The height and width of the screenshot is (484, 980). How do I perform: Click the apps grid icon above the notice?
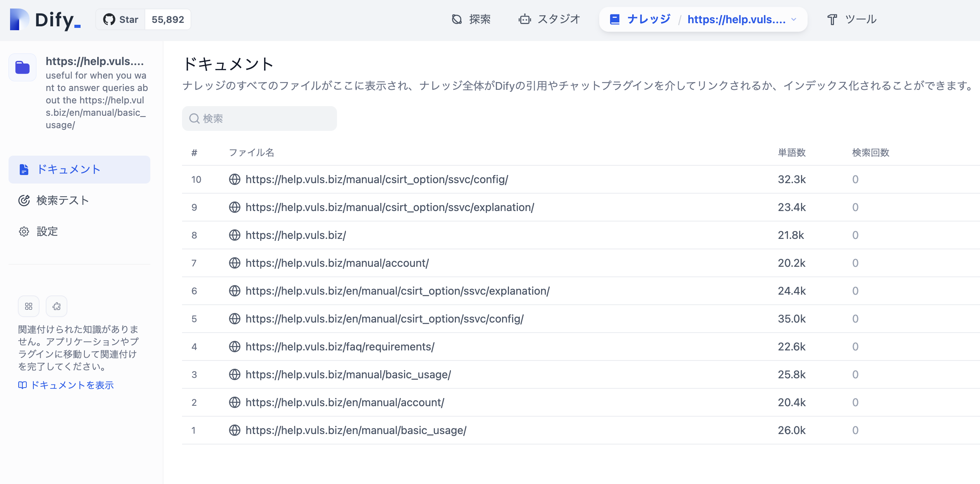(28, 306)
